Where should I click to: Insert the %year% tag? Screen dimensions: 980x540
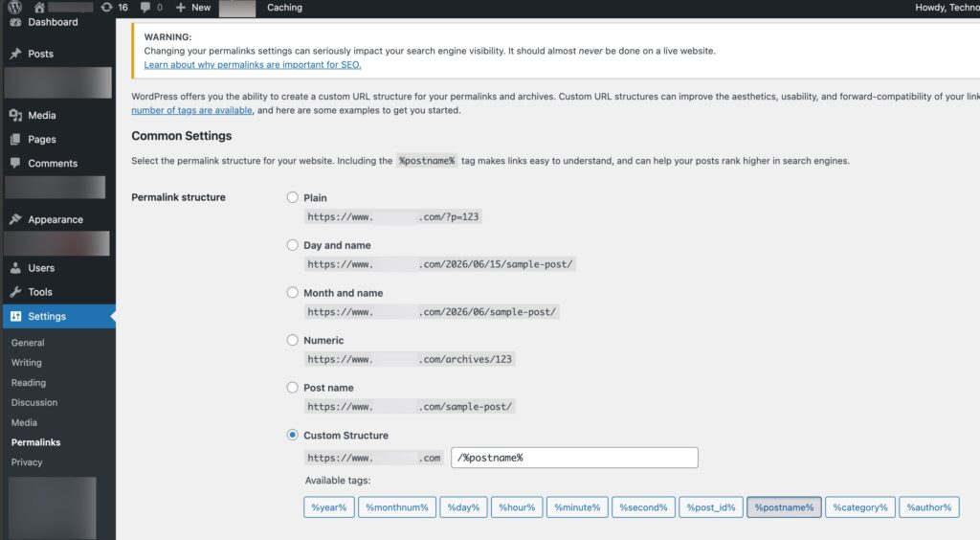(329, 507)
